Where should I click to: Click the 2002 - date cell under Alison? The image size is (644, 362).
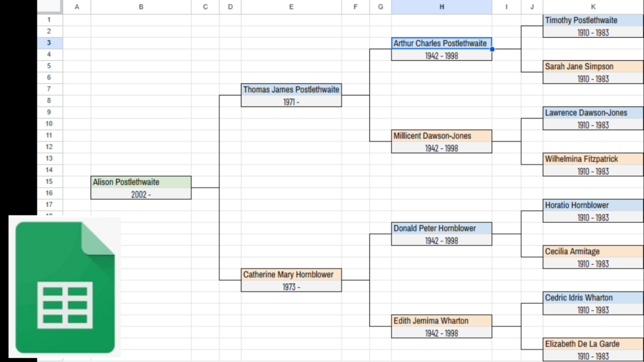(141, 194)
